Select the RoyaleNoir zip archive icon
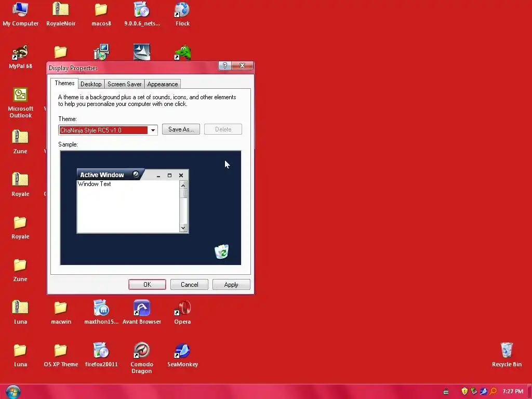This screenshot has width=532, height=399. [61, 14]
